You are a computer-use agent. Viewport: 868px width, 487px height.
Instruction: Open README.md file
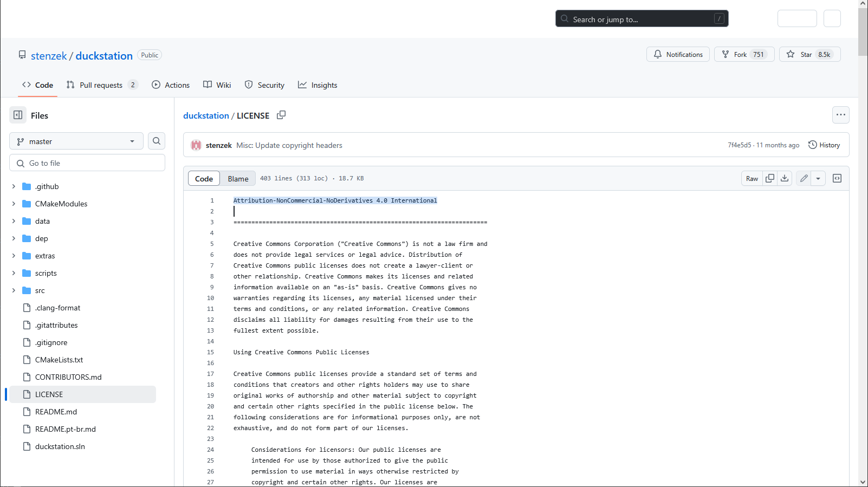[x=56, y=412]
